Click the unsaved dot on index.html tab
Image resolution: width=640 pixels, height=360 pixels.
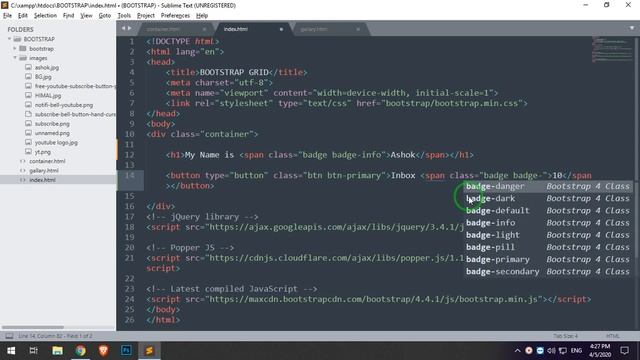[x=281, y=29]
